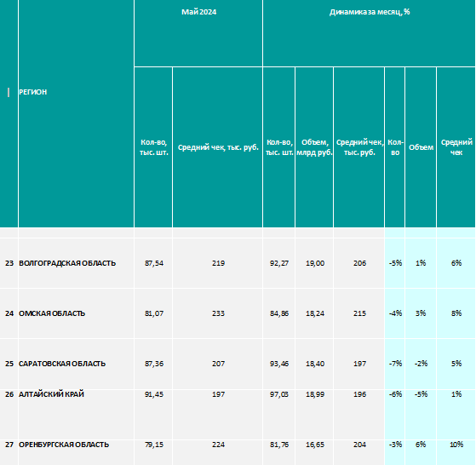Click the 19,00 volume cell

(x=314, y=263)
